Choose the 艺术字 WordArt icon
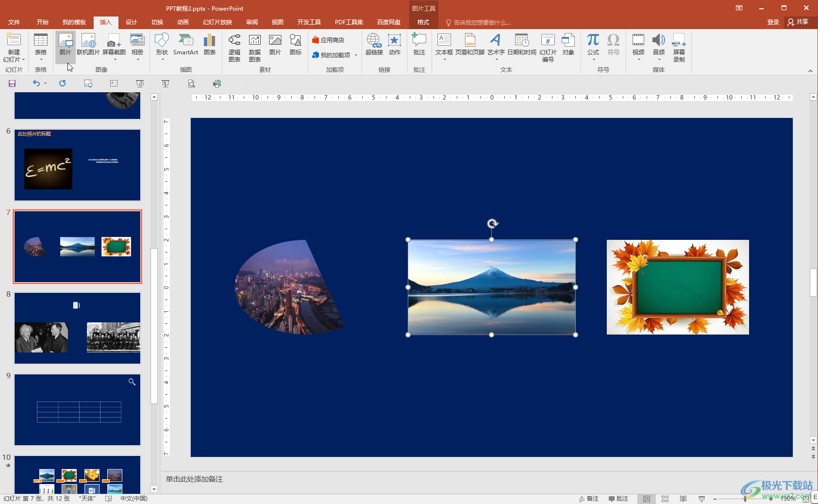Viewport: 818px width, 504px height. pyautogui.click(x=496, y=45)
